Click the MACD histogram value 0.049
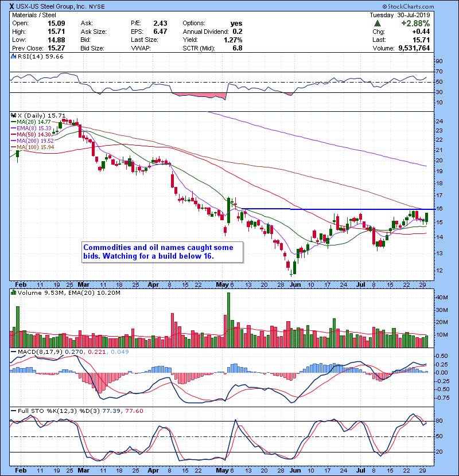The width and height of the screenshot is (459, 476). tap(120, 352)
